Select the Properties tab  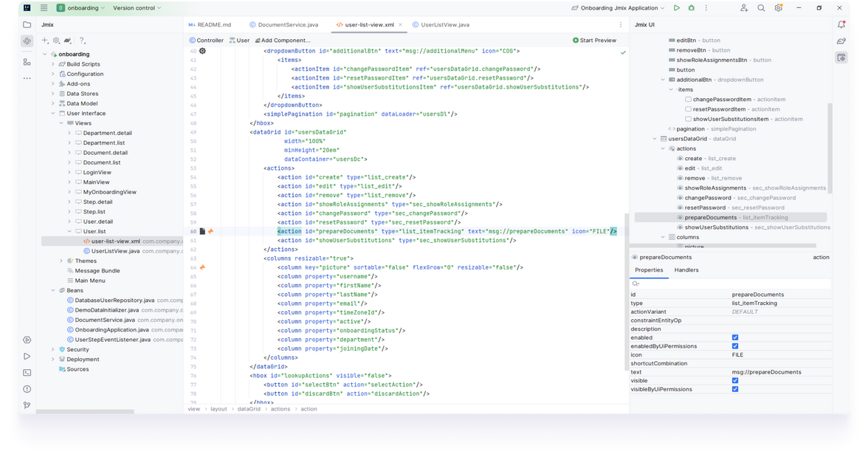pos(649,270)
